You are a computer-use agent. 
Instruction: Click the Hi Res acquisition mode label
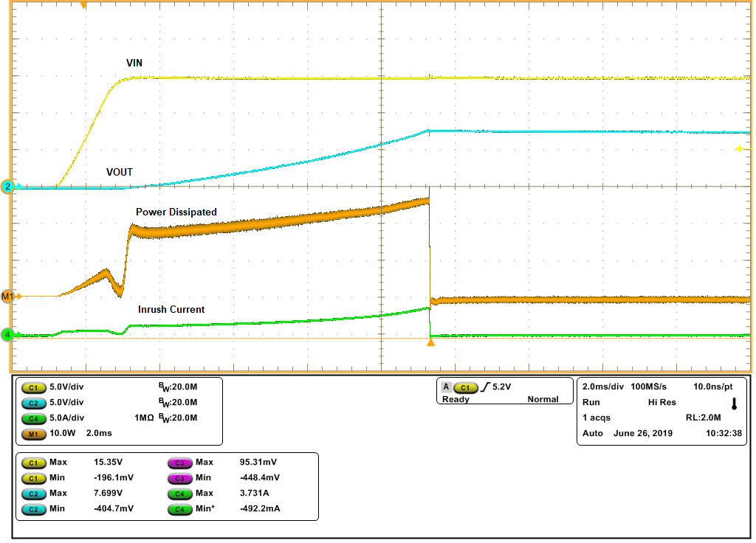(x=663, y=404)
